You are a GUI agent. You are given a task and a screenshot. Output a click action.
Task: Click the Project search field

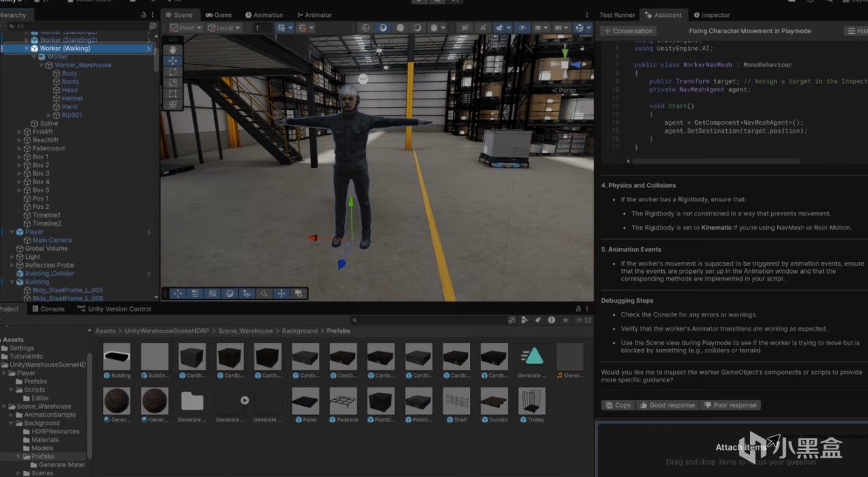click(427, 320)
